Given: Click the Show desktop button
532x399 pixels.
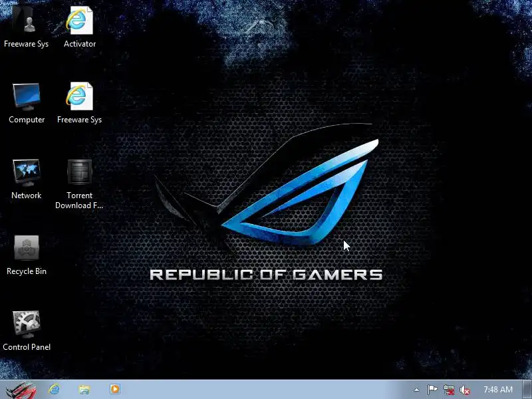Looking at the screenshot, I should [x=527, y=390].
